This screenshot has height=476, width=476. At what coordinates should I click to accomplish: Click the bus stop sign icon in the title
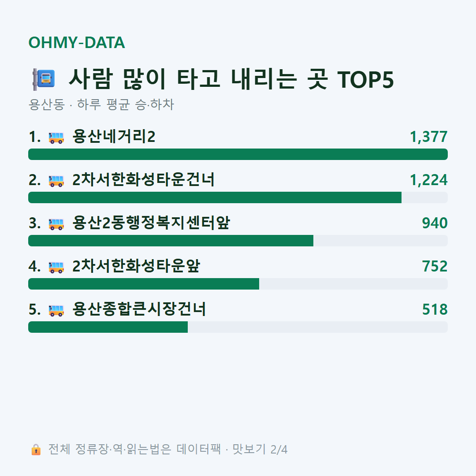tap(44, 79)
